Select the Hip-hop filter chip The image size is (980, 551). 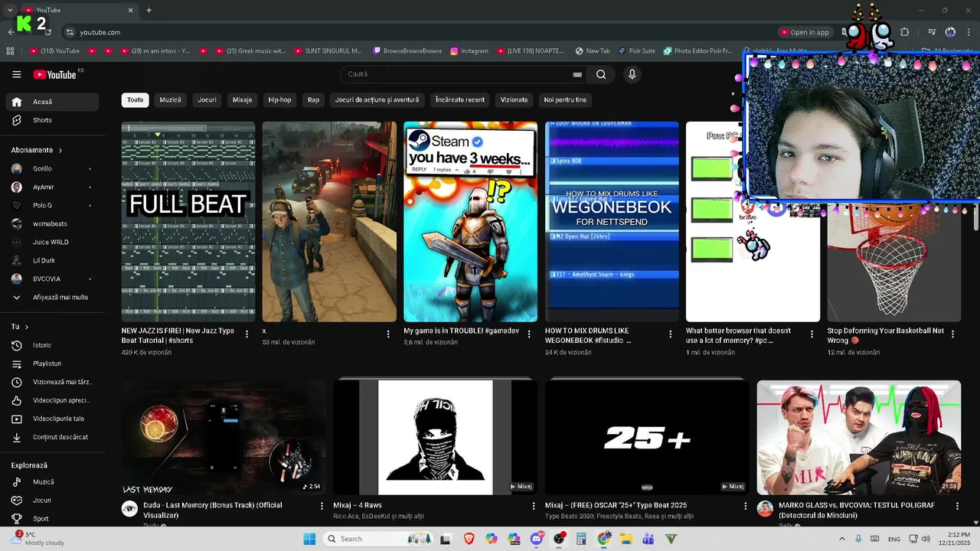click(x=279, y=99)
